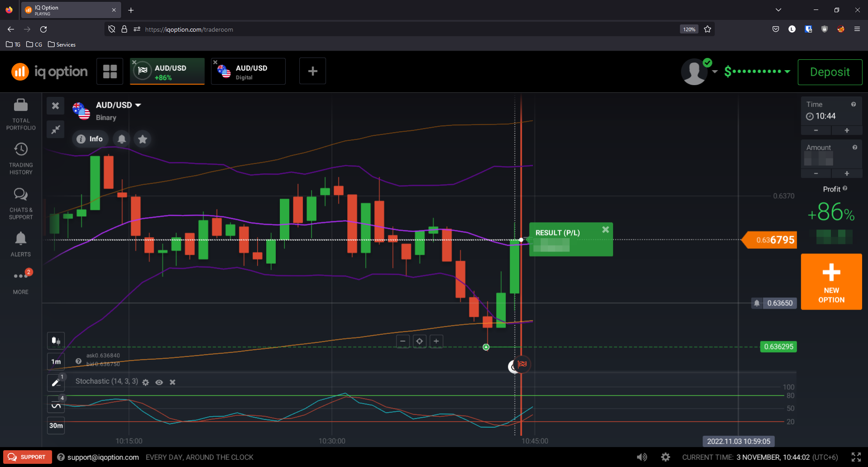Open drawing tools pencil icon
The width and height of the screenshot is (868, 467).
click(56, 383)
